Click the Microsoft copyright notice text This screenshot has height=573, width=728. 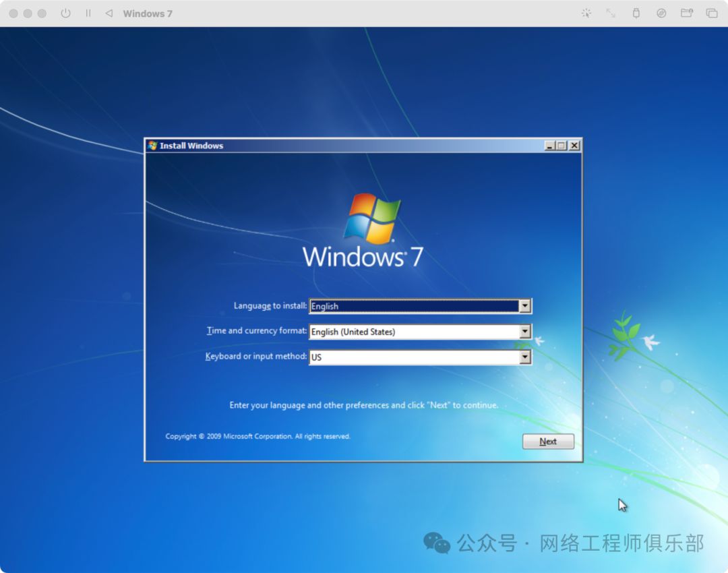point(257,436)
